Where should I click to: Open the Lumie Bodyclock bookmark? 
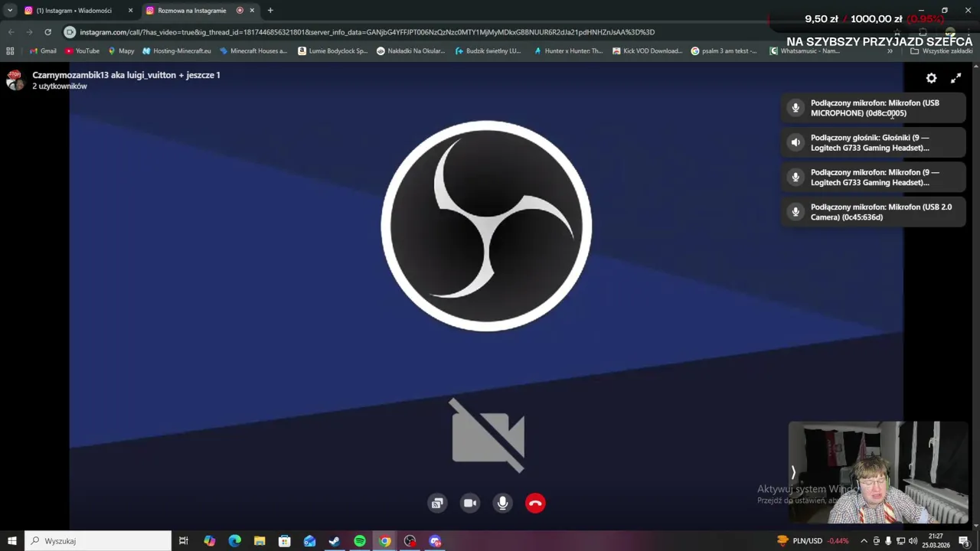333,51
